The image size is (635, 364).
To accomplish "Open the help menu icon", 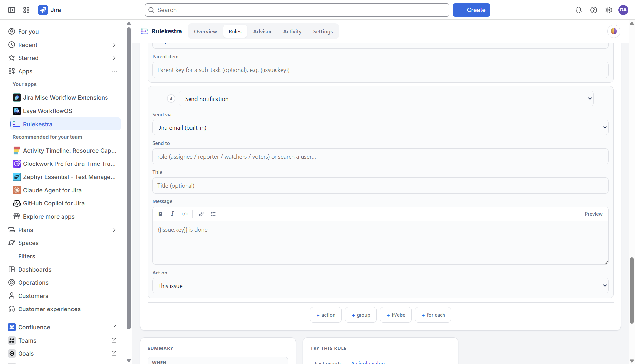I will (594, 10).
